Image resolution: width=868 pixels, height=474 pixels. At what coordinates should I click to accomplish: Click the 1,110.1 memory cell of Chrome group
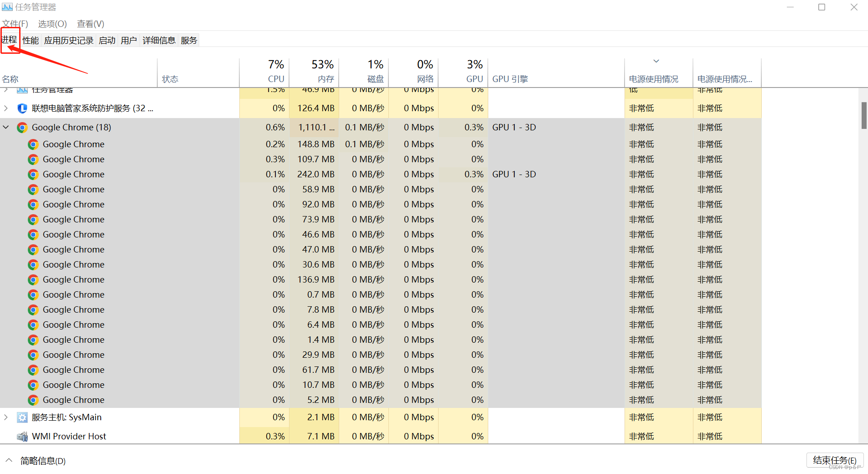click(314, 128)
